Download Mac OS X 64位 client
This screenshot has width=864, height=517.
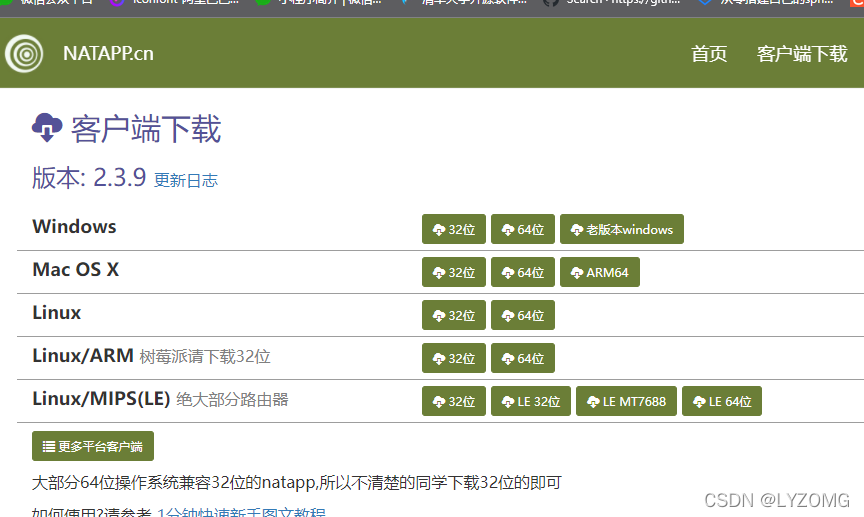tap(522, 272)
